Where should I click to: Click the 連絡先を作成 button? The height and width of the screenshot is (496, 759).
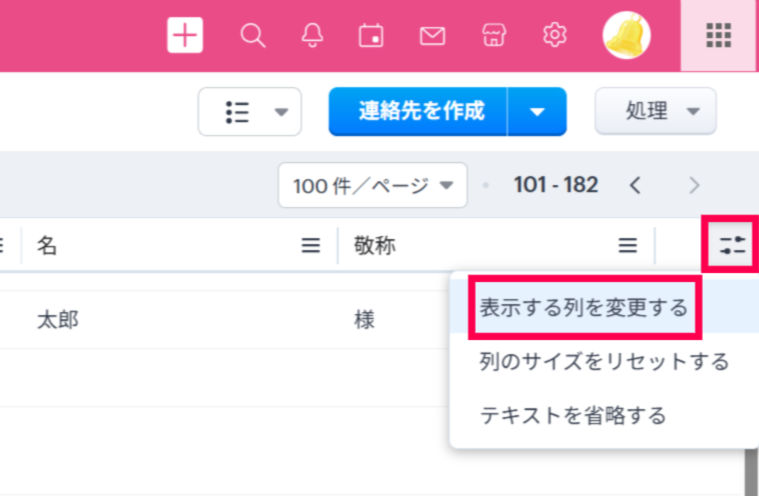pyautogui.click(x=420, y=112)
